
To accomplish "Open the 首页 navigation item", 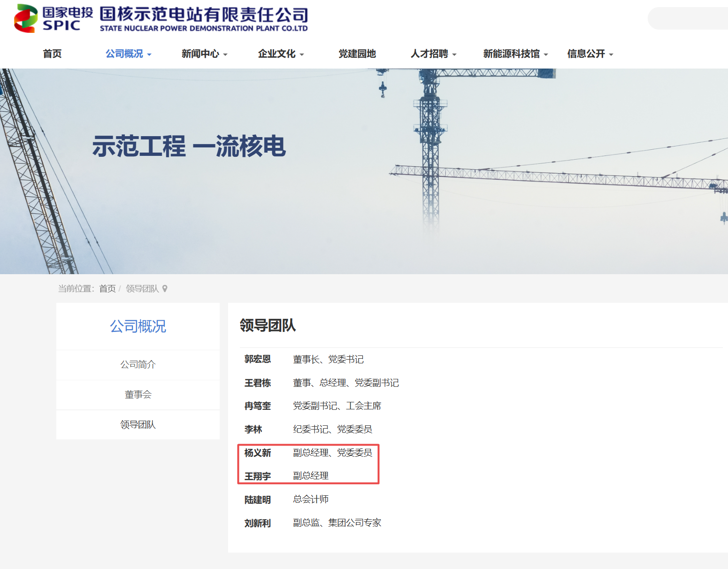I will click(52, 54).
